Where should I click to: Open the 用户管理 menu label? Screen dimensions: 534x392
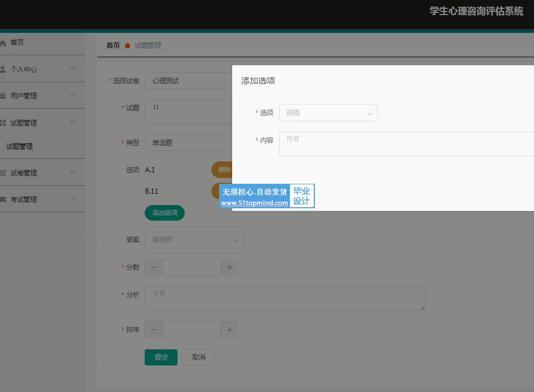click(x=23, y=96)
